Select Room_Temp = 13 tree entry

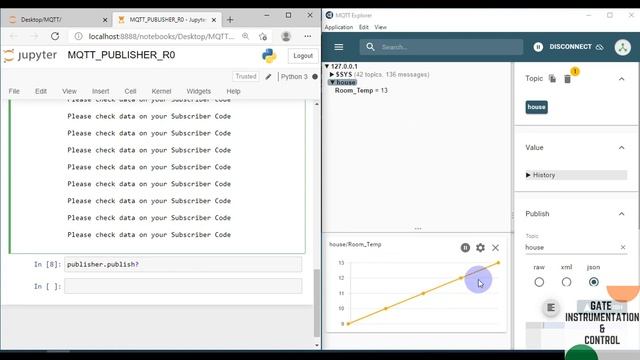click(361, 91)
